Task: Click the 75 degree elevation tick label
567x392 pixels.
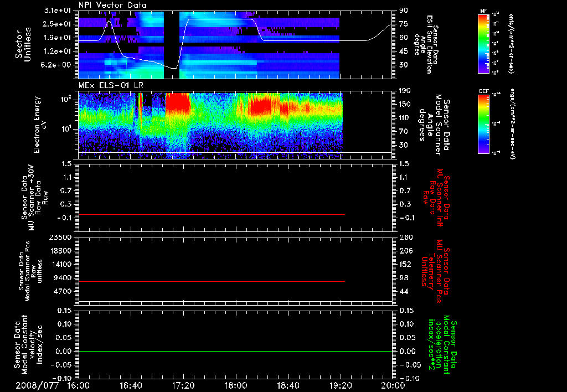Action: [404, 24]
